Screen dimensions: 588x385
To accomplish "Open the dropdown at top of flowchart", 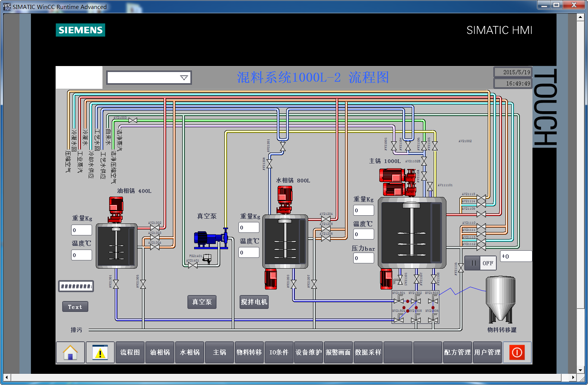I will pyautogui.click(x=149, y=78).
